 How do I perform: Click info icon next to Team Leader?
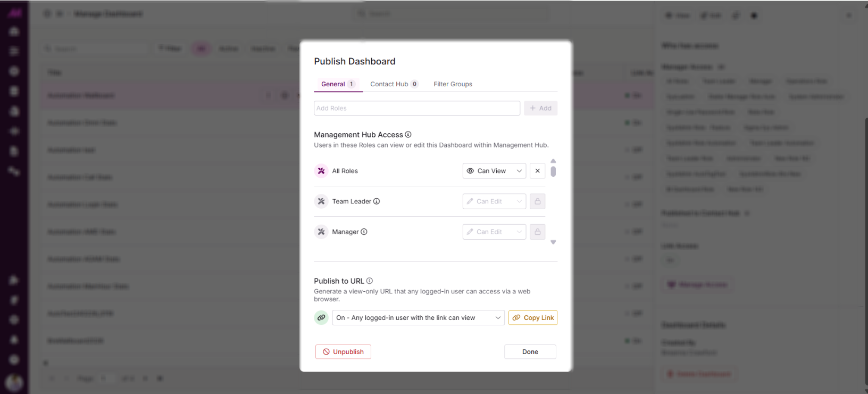point(377,201)
